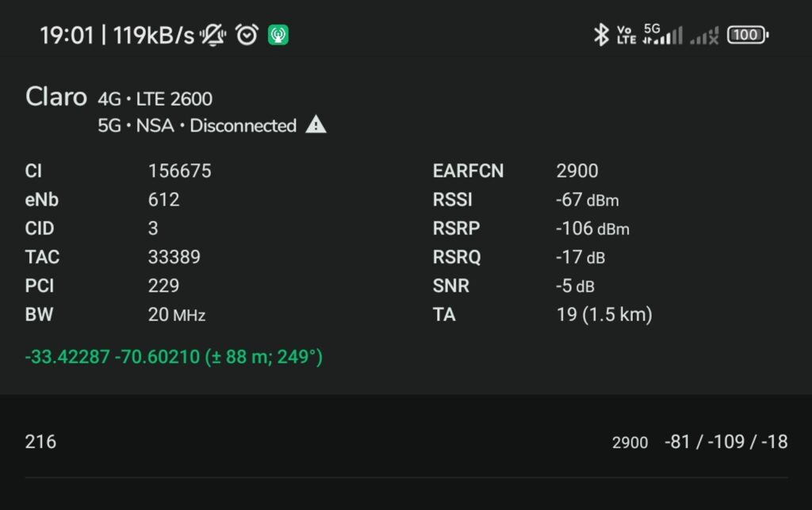Tap the status bar clock 19:01
Image resolution: width=812 pixels, height=510 pixels.
tap(67, 36)
